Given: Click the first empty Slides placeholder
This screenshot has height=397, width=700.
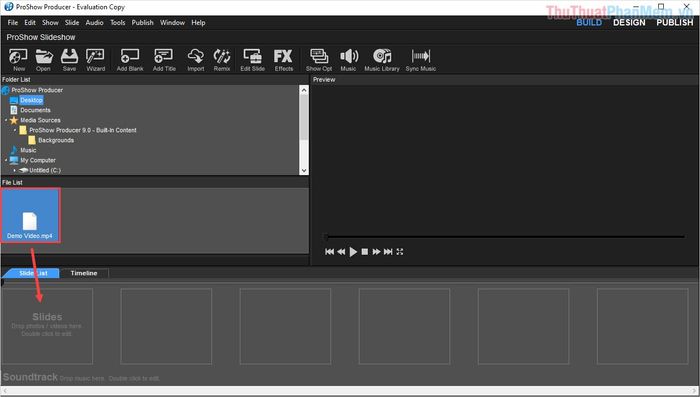Looking at the screenshot, I should pyautogui.click(x=47, y=326).
